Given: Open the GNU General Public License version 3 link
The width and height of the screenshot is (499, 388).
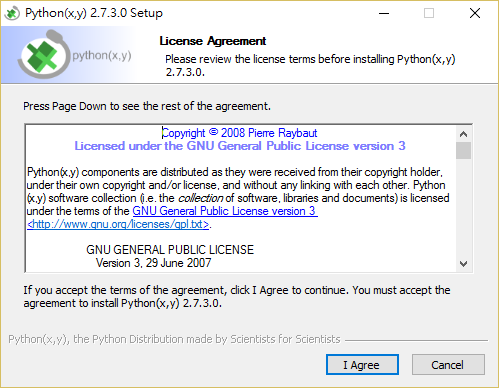Looking at the screenshot, I should 225,211.
